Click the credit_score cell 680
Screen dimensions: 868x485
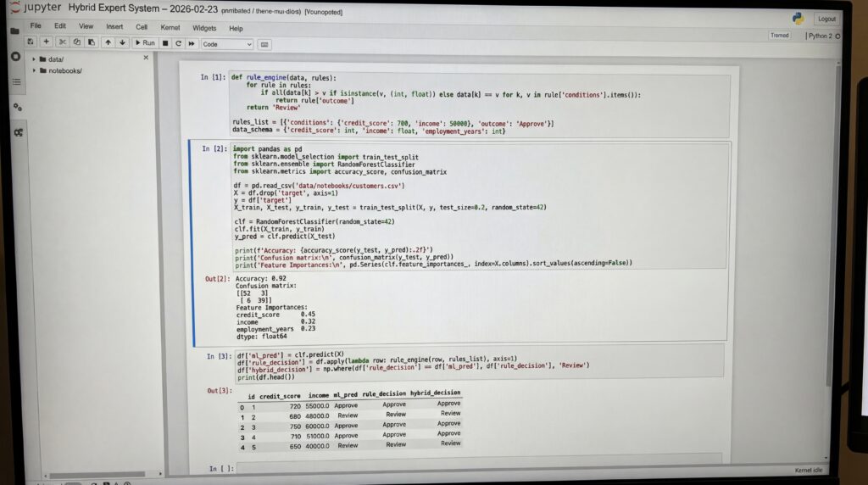click(x=295, y=416)
